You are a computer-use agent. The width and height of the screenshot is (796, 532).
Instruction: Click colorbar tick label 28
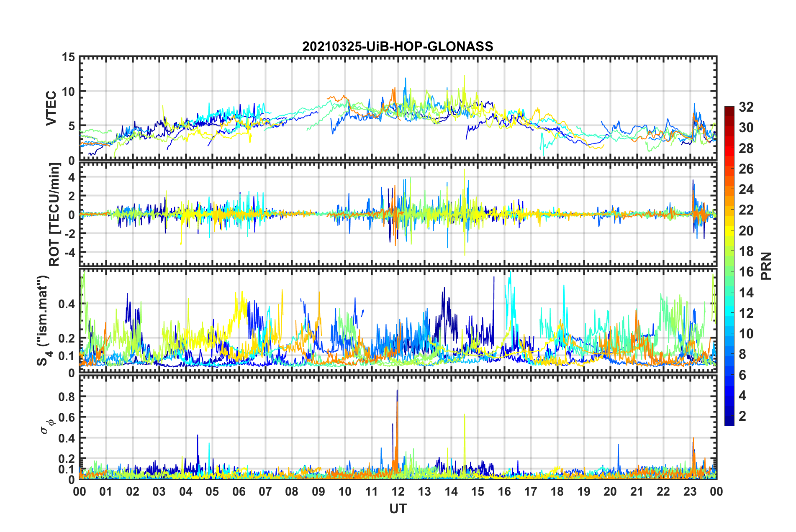click(746, 148)
